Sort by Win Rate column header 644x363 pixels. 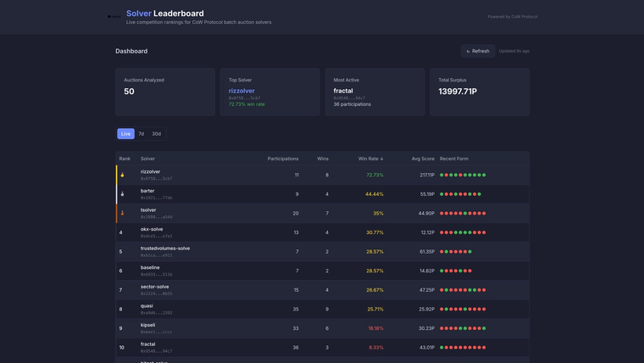pos(370,159)
